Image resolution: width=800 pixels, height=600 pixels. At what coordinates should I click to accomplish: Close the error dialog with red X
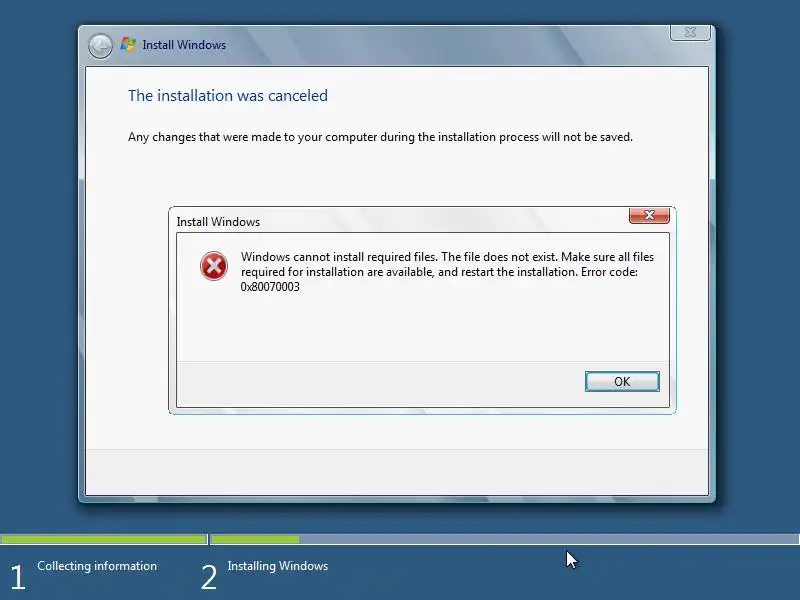649,215
